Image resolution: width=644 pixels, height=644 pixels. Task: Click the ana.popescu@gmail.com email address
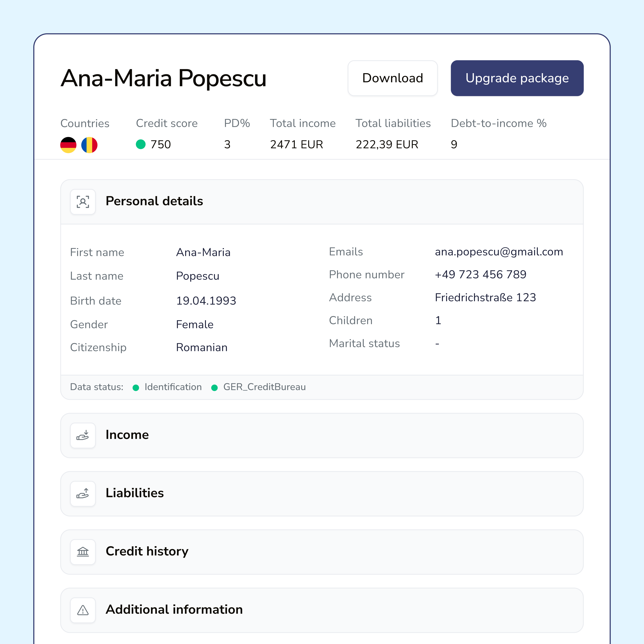499,252
